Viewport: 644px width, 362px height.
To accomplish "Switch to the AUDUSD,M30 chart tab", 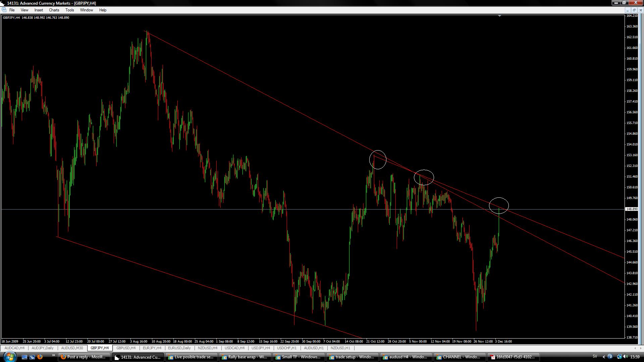I will tap(72, 348).
